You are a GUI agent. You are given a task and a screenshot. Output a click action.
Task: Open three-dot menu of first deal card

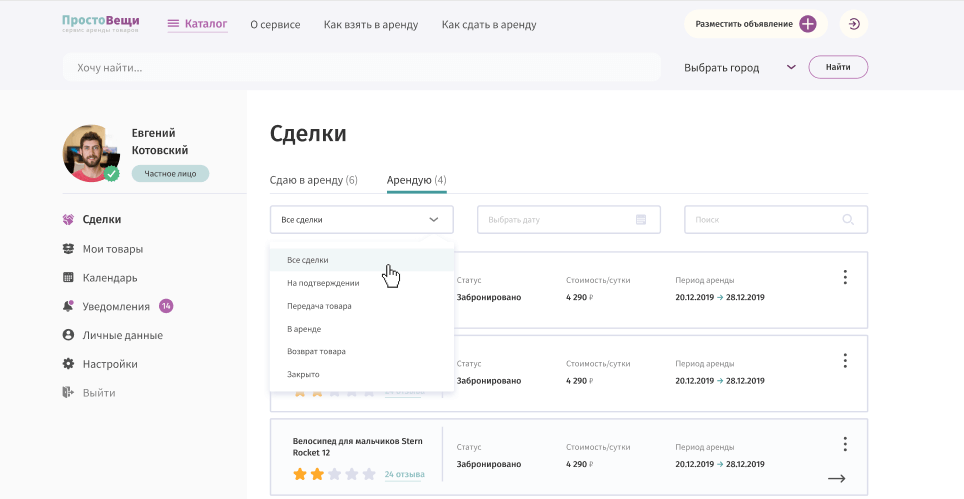tap(845, 277)
